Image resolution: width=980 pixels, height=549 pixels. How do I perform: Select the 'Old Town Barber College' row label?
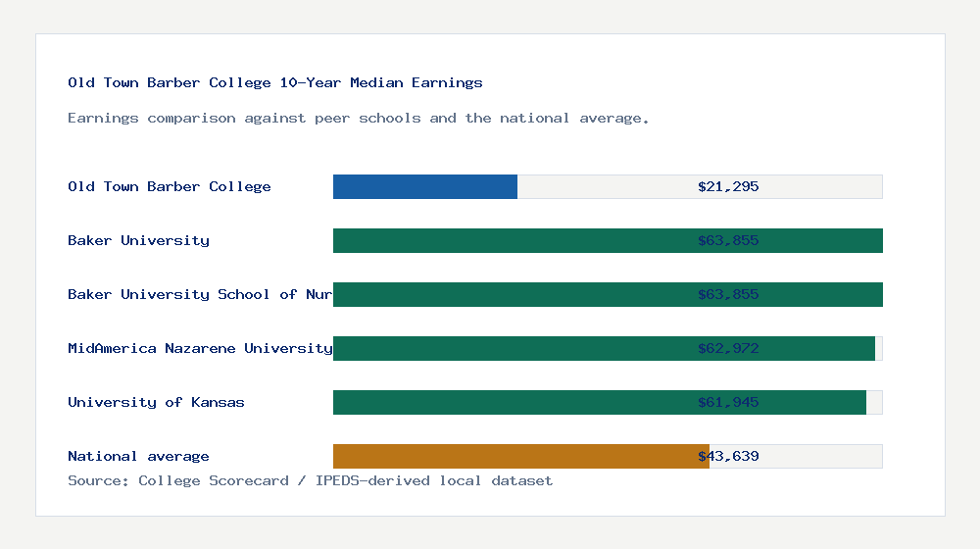(x=170, y=186)
